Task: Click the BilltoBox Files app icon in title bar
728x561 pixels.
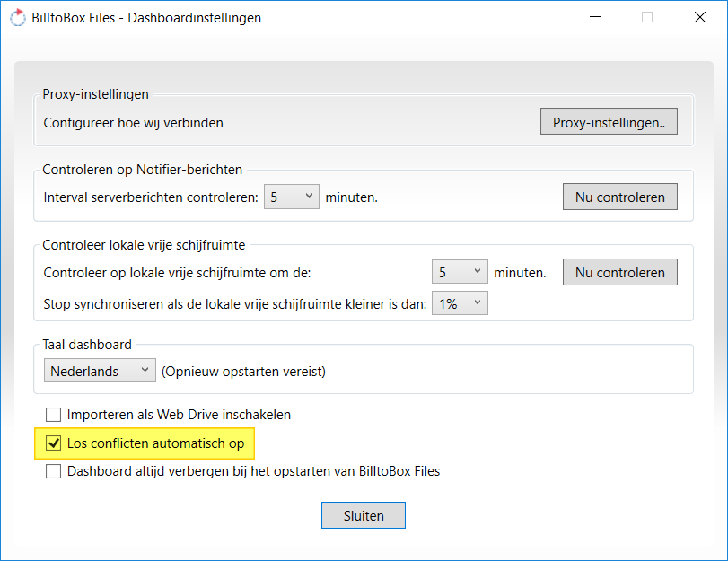Action: [x=18, y=18]
